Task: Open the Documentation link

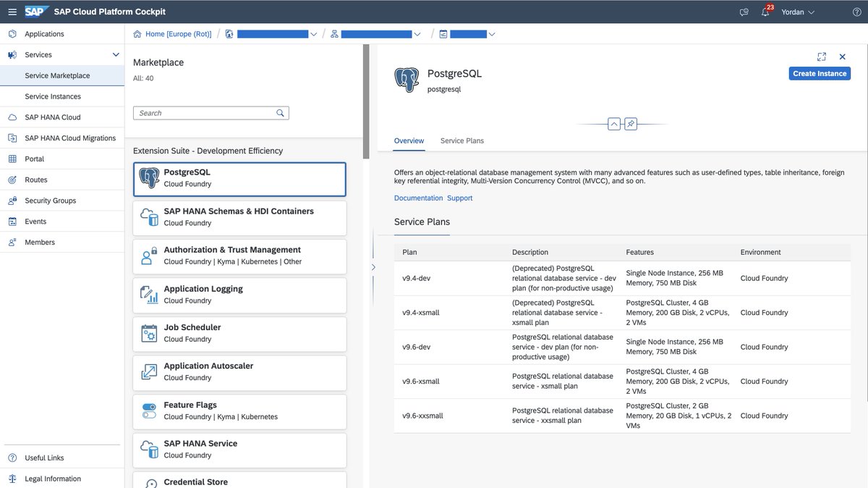Action: click(418, 198)
